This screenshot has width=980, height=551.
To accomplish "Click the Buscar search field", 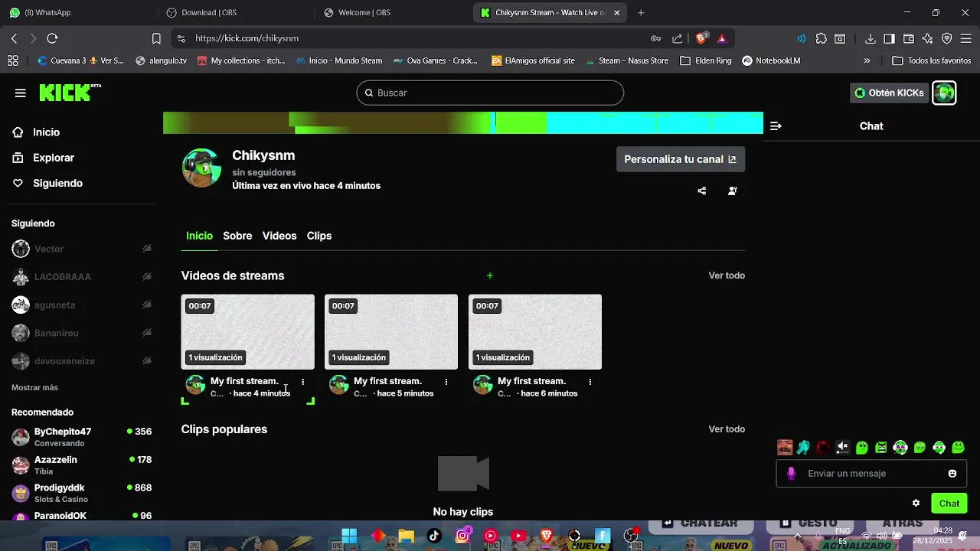I will click(490, 93).
